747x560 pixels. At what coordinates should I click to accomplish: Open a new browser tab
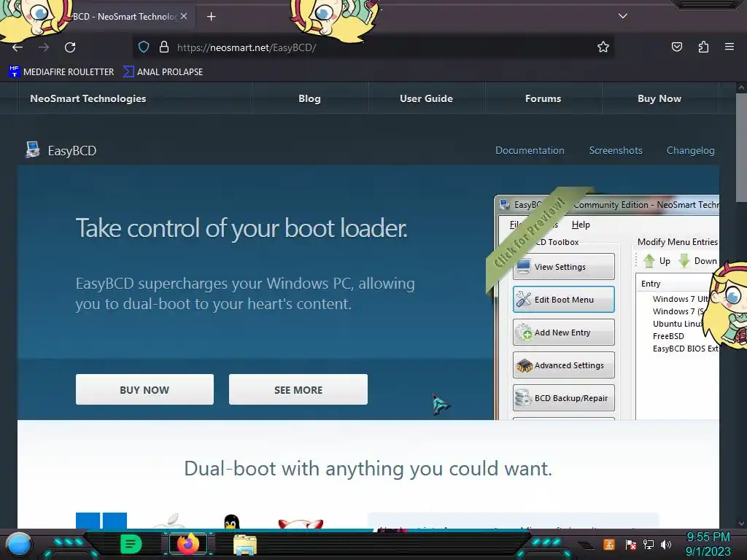tap(211, 17)
